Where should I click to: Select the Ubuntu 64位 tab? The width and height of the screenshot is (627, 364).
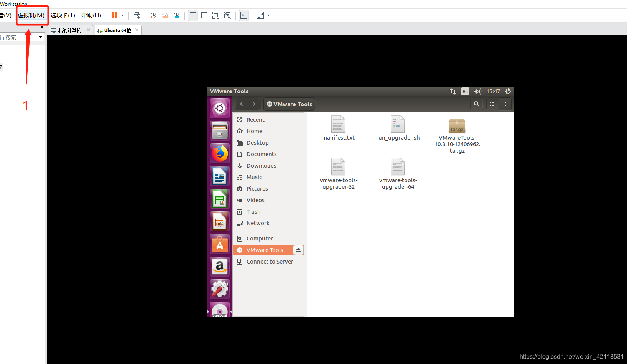tap(117, 30)
